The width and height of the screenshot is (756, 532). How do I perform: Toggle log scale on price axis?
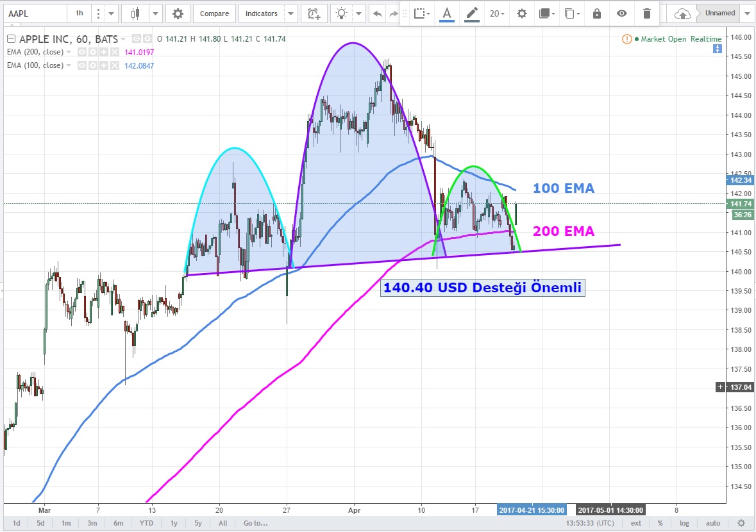click(x=685, y=523)
